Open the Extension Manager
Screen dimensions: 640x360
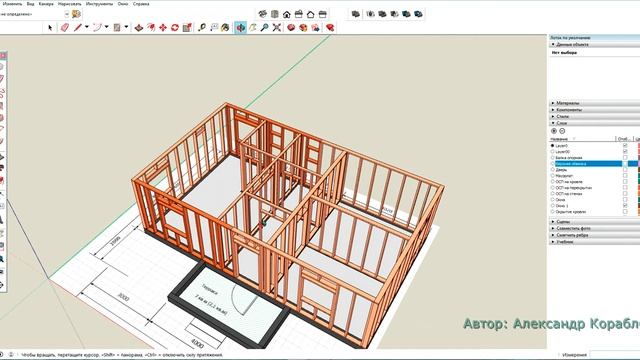pos(330,28)
